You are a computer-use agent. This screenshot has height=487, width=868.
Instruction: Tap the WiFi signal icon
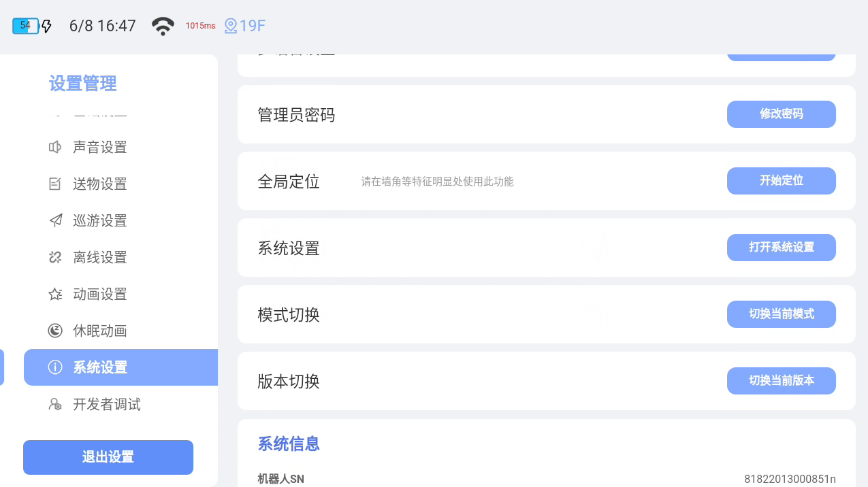(x=163, y=26)
